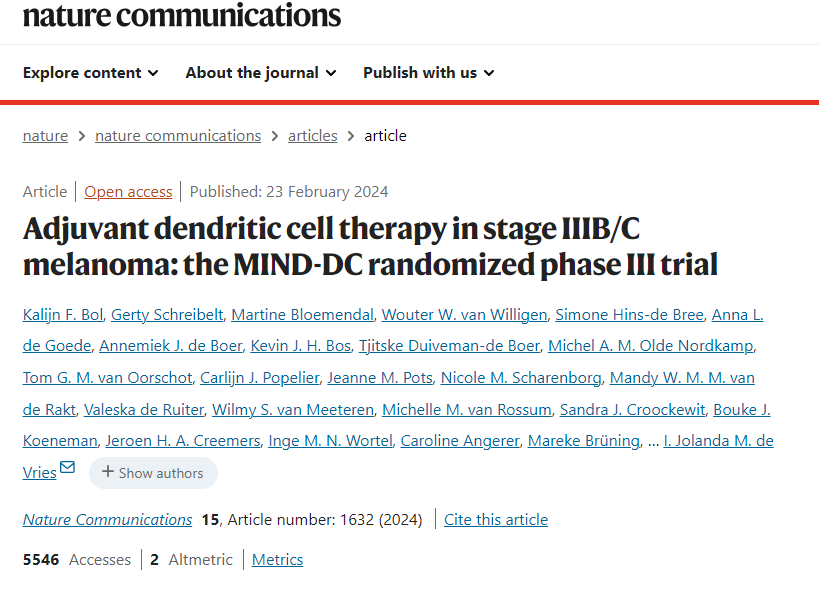The width and height of the screenshot is (819, 589).
Task: Open the nature communications breadcrumb link
Action: pyautogui.click(x=178, y=136)
